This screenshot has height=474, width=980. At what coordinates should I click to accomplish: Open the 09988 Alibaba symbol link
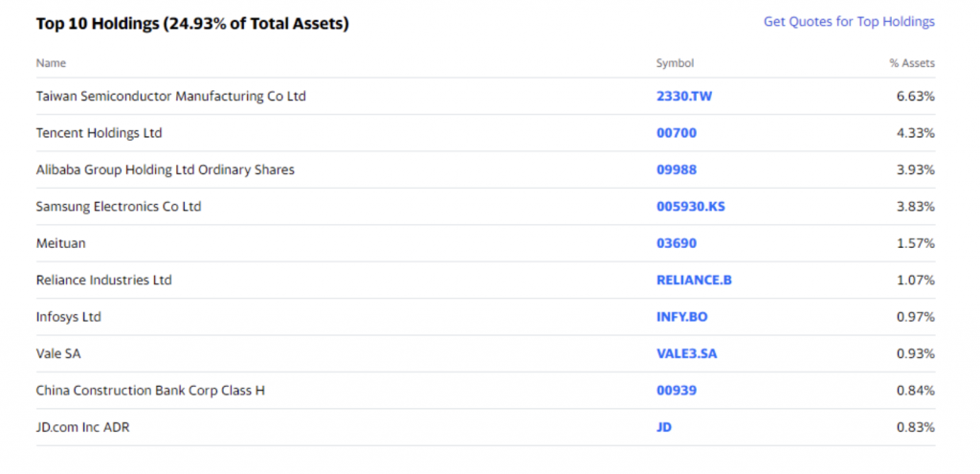pos(677,170)
